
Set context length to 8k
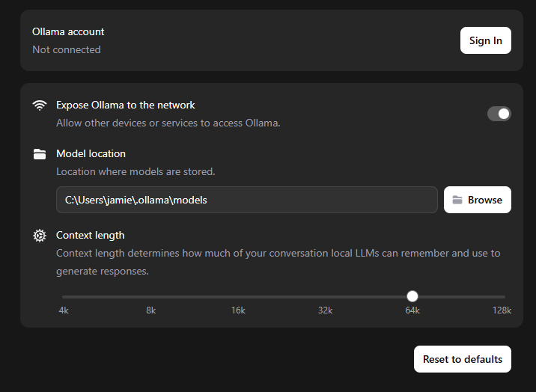(150, 297)
